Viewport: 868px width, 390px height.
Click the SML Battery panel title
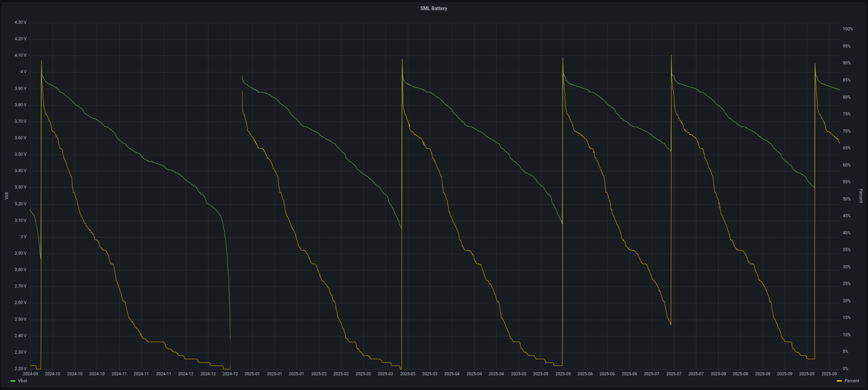point(433,9)
